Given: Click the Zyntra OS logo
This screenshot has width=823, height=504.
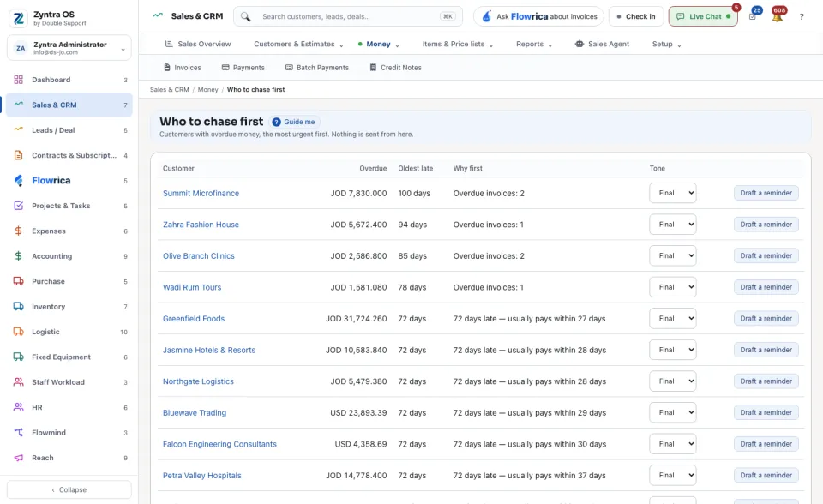Looking at the screenshot, I should (18, 18).
